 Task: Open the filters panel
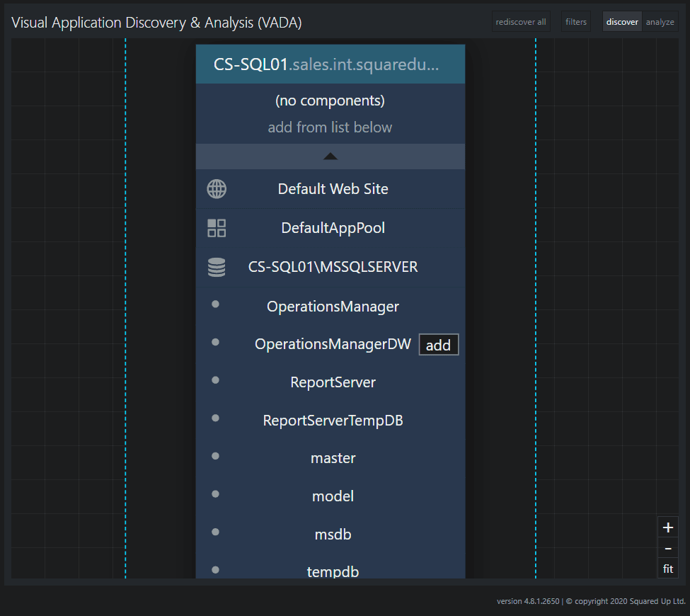(576, 22)
